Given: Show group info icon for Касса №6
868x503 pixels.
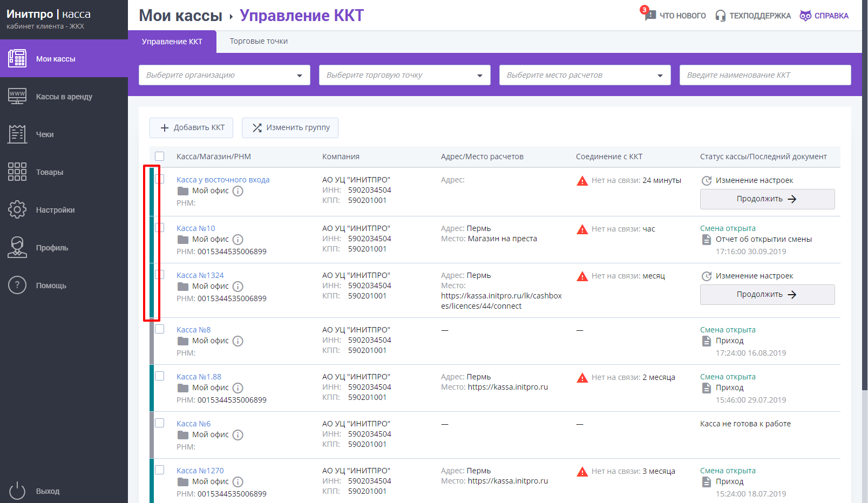Looking at the screenshot, I should click(238, 435).
